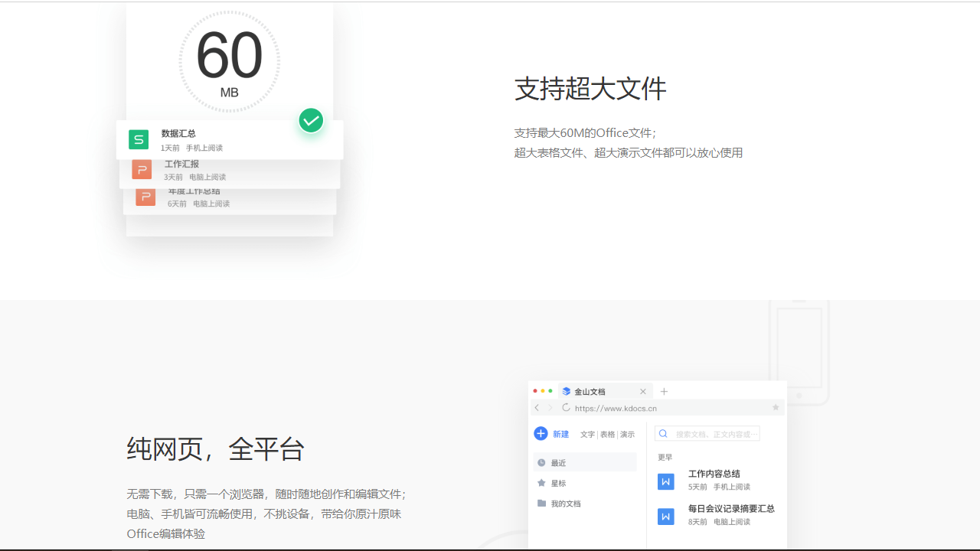Viewport: 980px width, 551px height.
Task: Click the clock icon next to 最近
Action: (x=541, y=462)
